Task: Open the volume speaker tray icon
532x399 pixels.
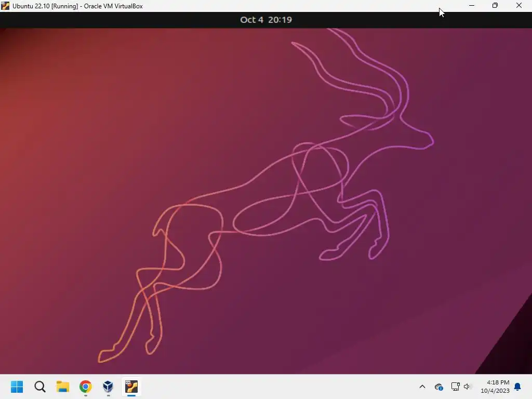Action: 468,387
